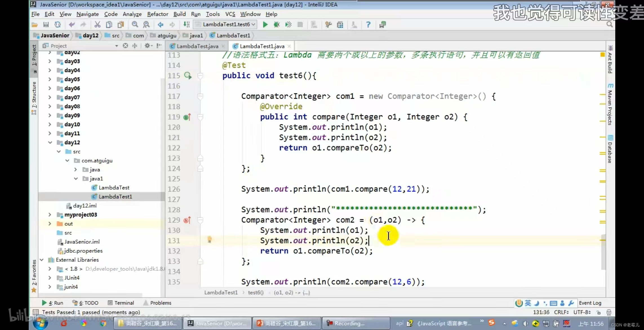Image resolution: width=644 pixels, height=330 pixels.
Task: Click the green Run button in toolbar
Action: pos(265,25)
